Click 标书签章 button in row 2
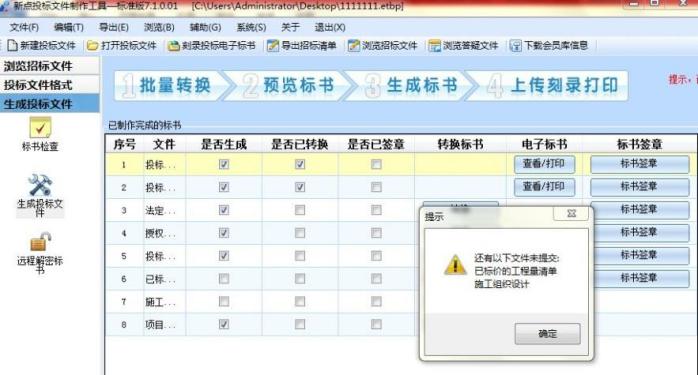The width and height of the screenshot is (698, 375). [x=640, y=187]
